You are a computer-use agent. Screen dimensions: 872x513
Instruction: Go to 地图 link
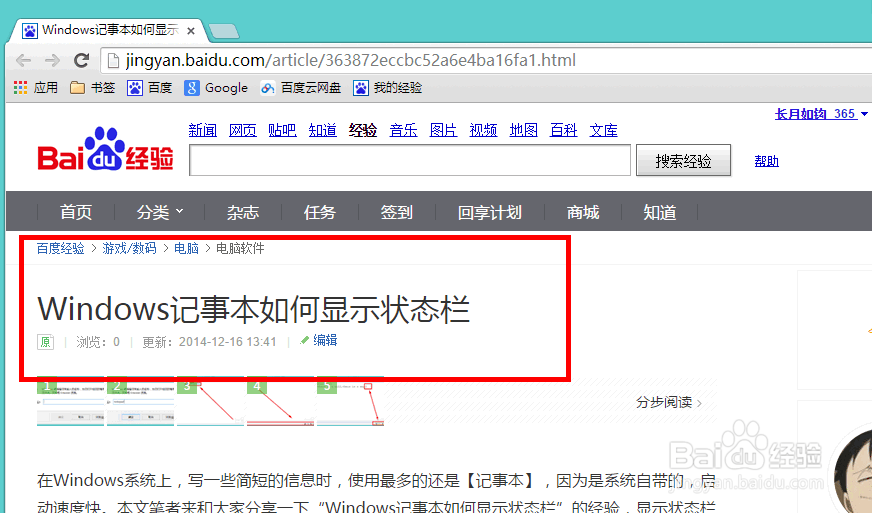523,130
